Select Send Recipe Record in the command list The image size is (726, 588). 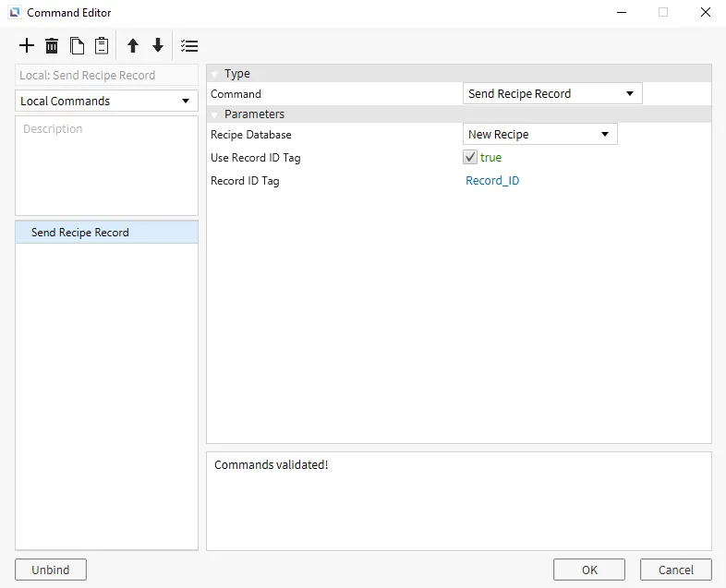coord(80,233)
